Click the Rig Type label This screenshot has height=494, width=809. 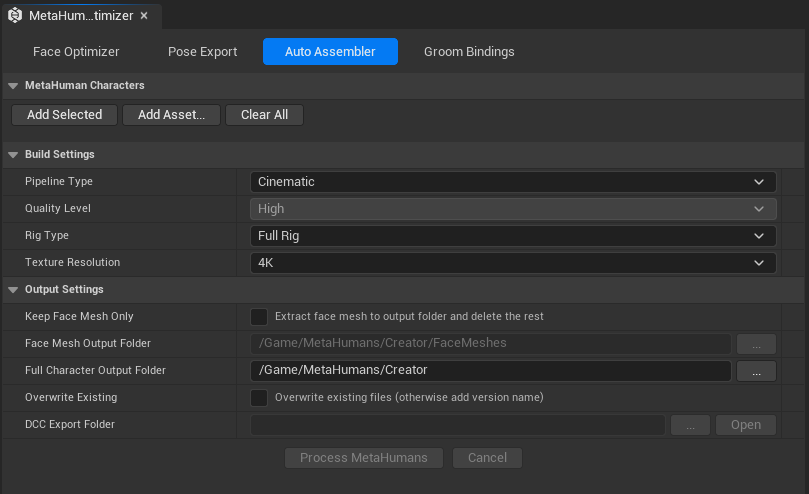pyautogui.click(x=47, y=235)
